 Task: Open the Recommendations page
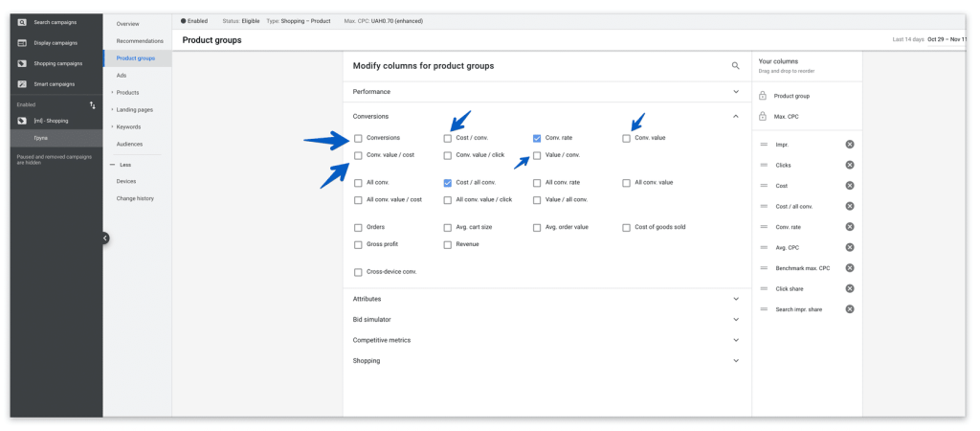[139, 41]
